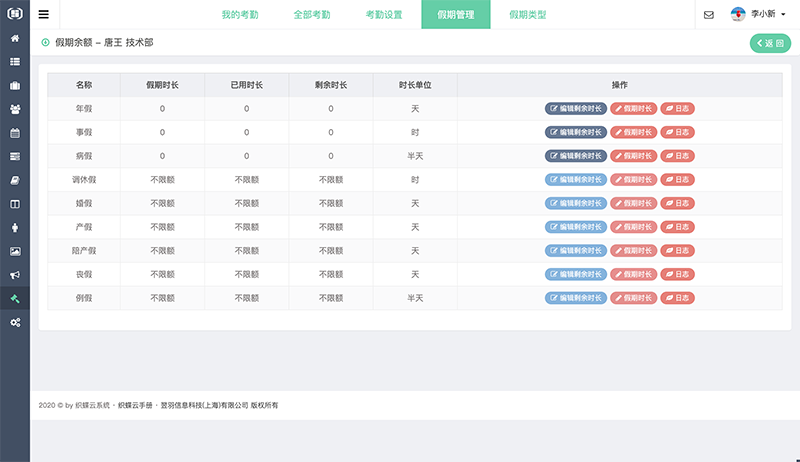Switch to the 考勤设置 tab
800x462 pixels.
pyautogui.click(x=385, y=15)
